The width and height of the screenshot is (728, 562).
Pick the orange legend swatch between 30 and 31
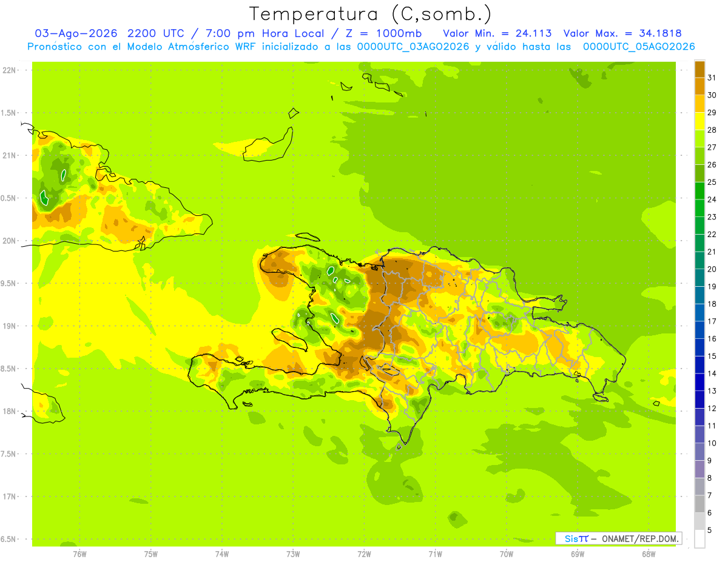[699, 87]
